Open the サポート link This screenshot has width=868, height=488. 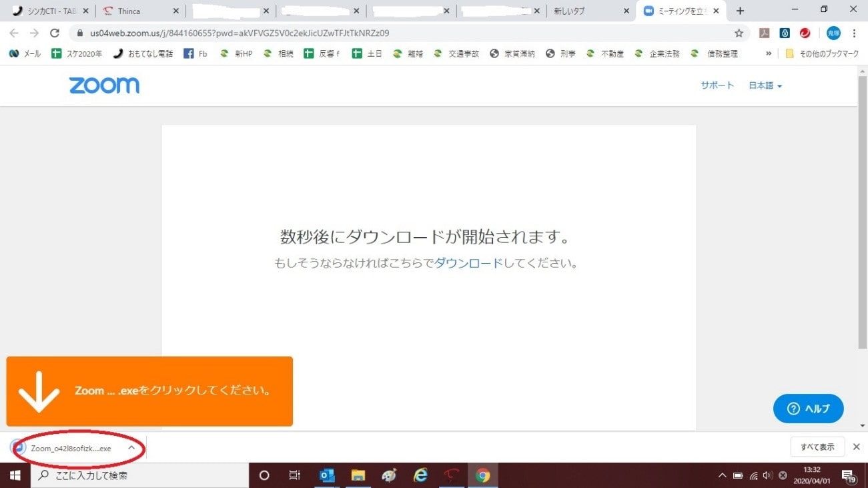pyautogui.click(x=717, y=85)
